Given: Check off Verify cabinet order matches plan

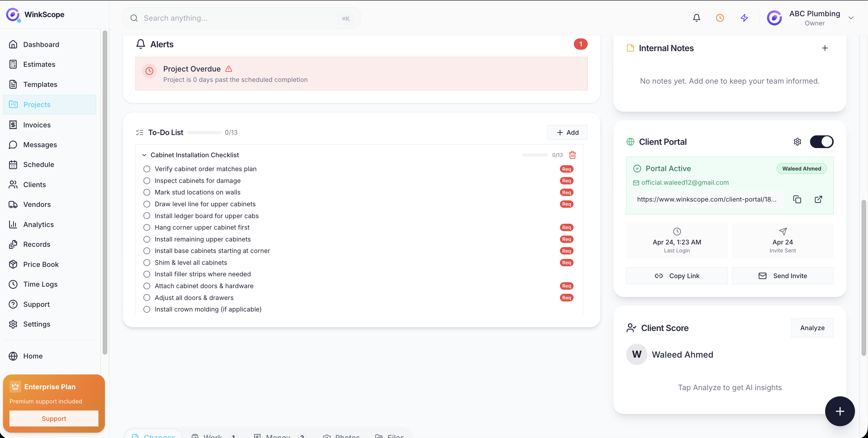Looking at the screenshot, I should click(147, 169).
